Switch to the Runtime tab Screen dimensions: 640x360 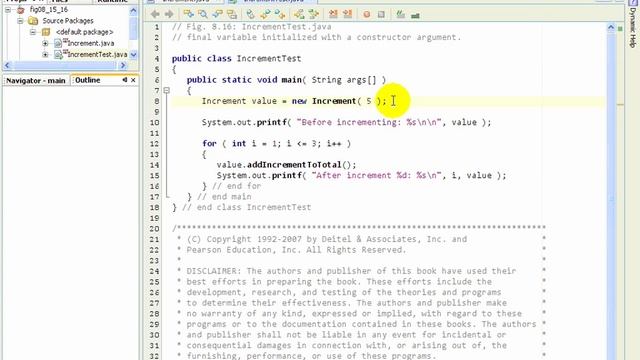pyautogui.click(x=112, y=1)
